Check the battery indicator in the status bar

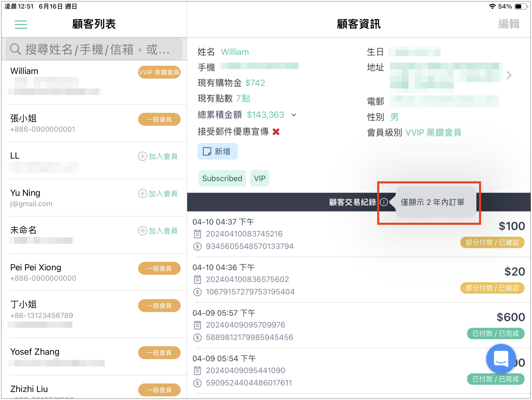coord(521,6)
